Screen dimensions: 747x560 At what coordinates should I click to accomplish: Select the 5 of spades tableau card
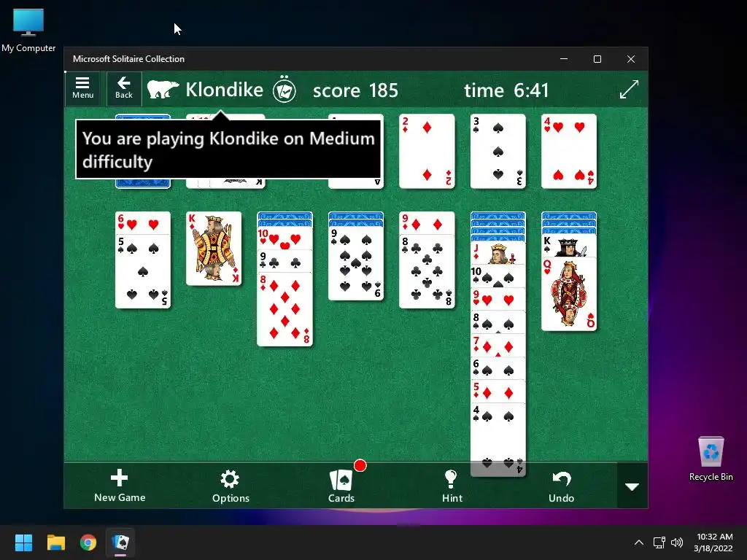tap(143, 271)
